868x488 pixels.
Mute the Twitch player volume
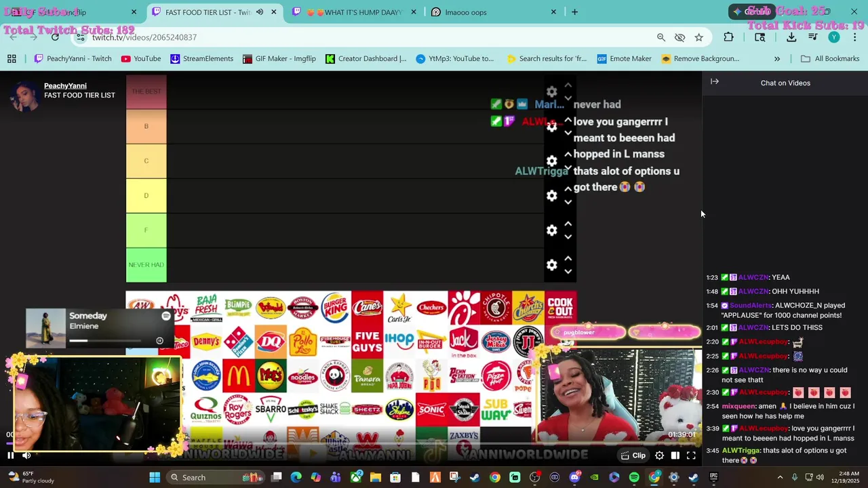26,455
